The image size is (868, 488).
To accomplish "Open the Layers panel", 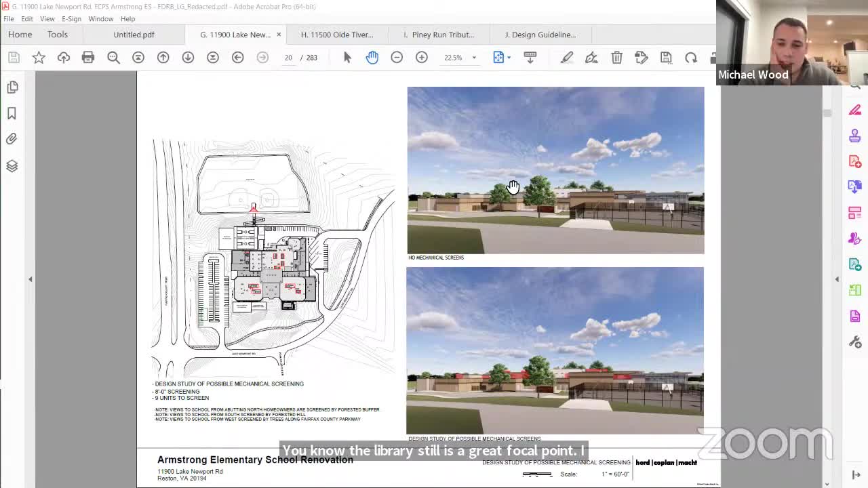I will pos(12,165).
